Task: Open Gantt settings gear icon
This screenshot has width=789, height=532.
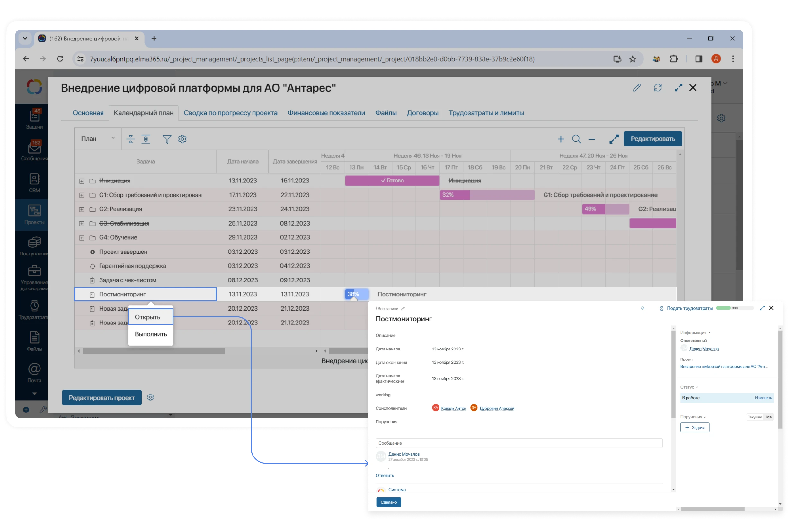Action: click(x=182, y=139)
